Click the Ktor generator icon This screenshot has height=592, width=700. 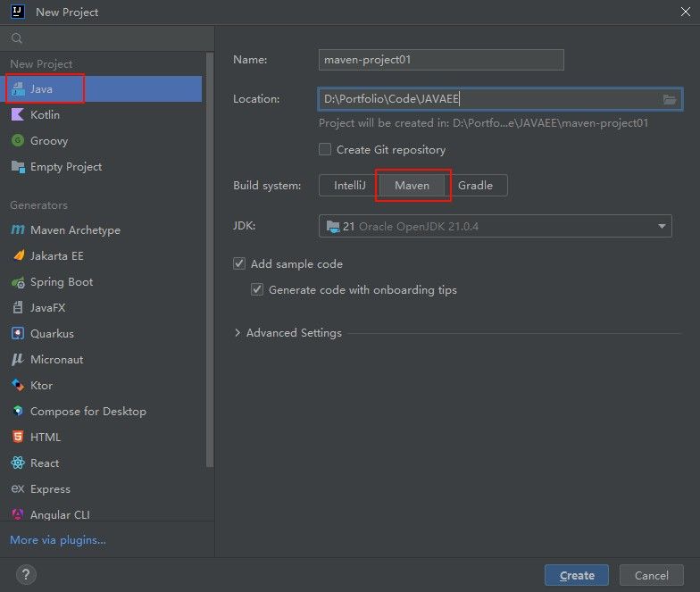(x=18, y=386)
